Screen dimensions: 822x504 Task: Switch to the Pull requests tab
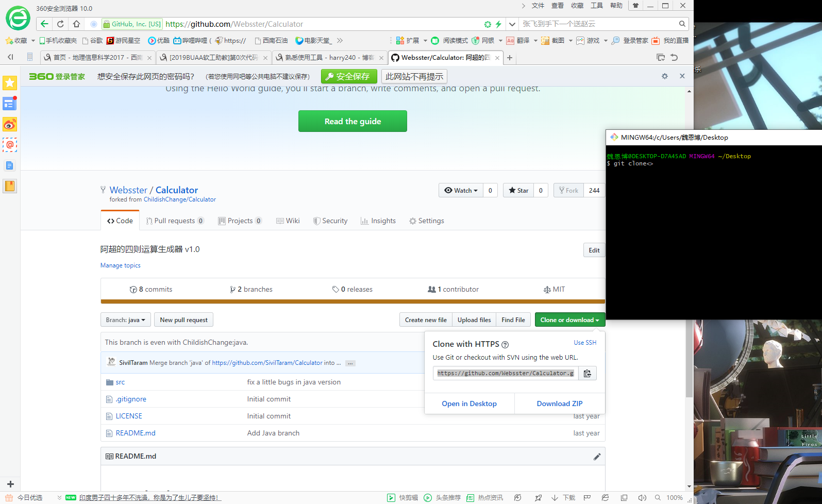175,221
